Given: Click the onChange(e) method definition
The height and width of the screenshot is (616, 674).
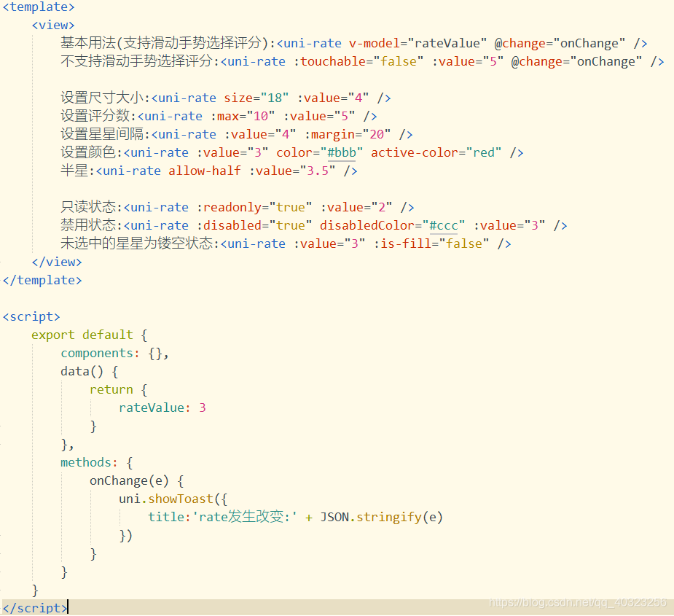Looking at the screenshot, I should point(137,481).
